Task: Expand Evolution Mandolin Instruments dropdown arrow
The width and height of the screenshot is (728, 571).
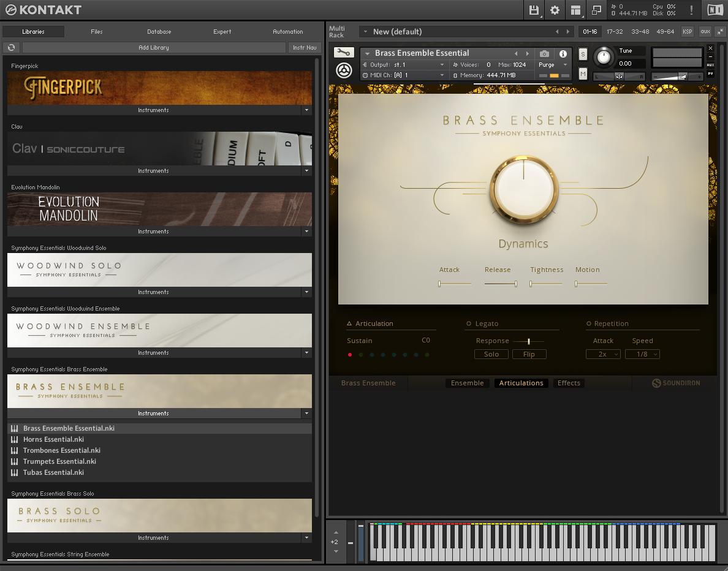Action: tap(306, 231)
